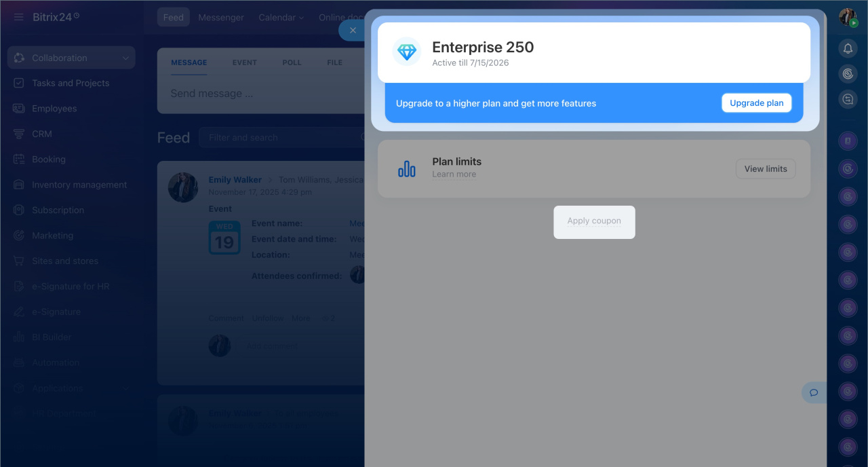
Task: Switch to the Messenger tab
Action: coord(221,18)
